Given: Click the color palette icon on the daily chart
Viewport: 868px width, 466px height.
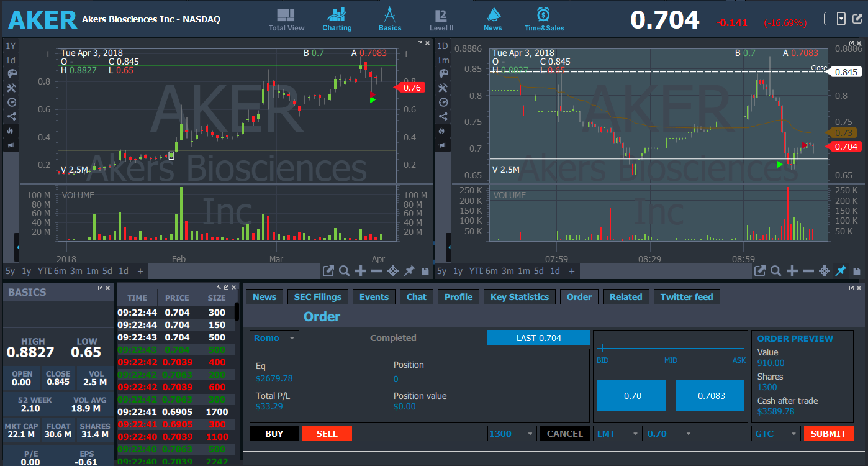Looking at the screenshot, I should point(11,74).
